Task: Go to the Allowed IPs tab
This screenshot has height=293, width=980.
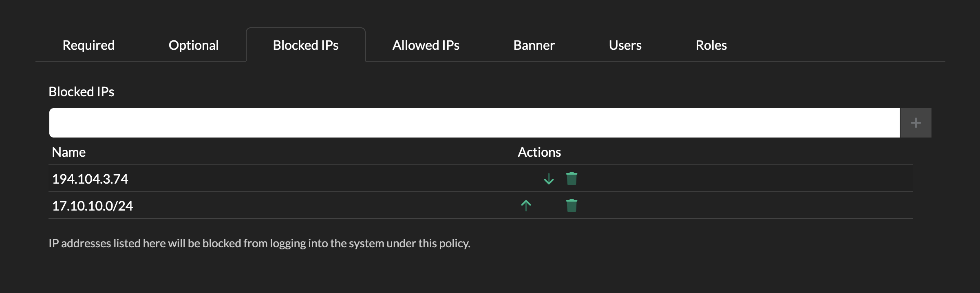Action: point(426,45)
